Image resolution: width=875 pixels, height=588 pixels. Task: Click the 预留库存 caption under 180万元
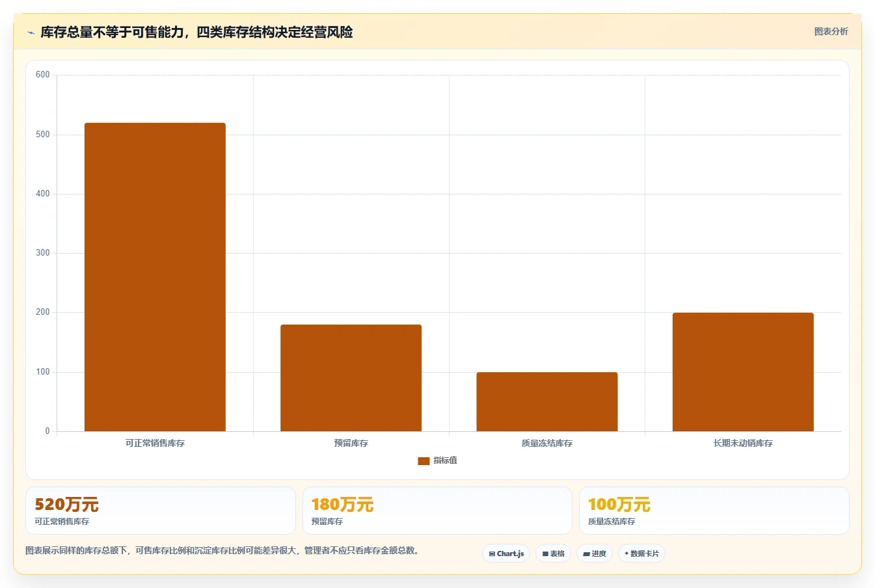[327, 522]
